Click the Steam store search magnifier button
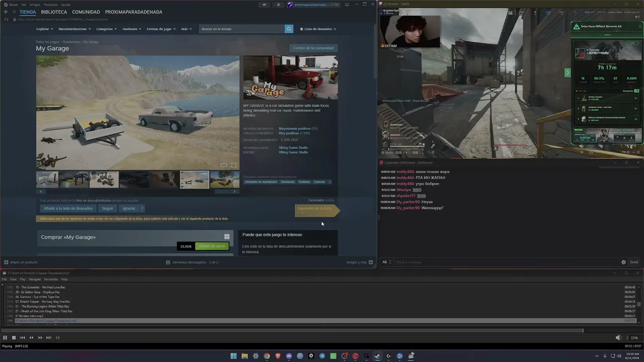The width and height of the screenshot is (644, 362). [289, 29]
